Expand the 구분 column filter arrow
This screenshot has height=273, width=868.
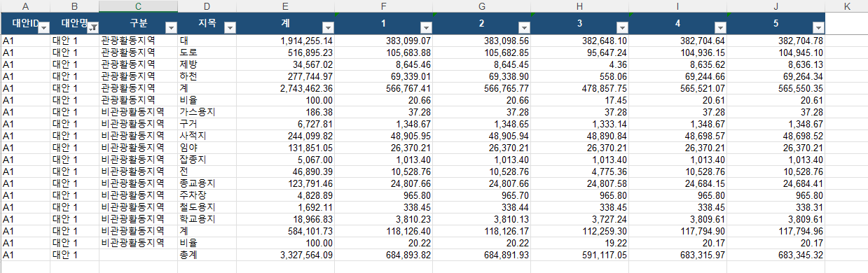[170, 27]
